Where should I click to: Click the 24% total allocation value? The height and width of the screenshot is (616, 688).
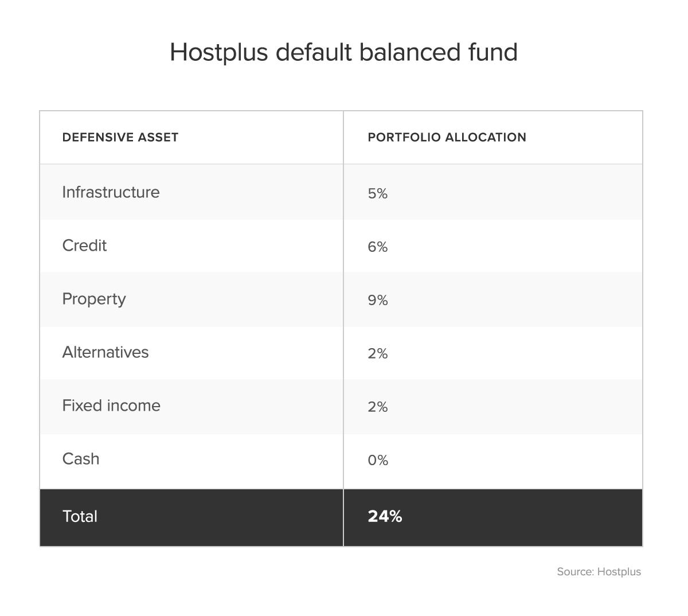[x=385, y=516]
